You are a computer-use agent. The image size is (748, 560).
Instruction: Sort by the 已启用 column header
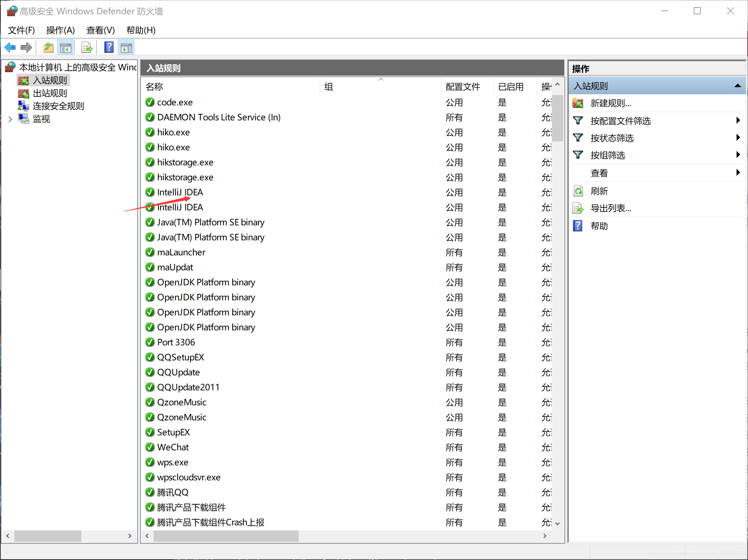[515, 87]
